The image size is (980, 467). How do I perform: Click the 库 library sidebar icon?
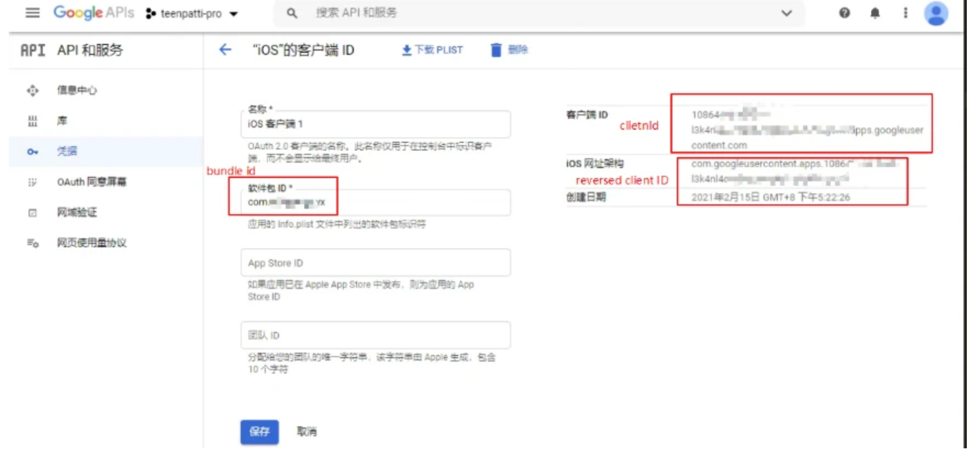pyautogui.click(x=32, y=121)
